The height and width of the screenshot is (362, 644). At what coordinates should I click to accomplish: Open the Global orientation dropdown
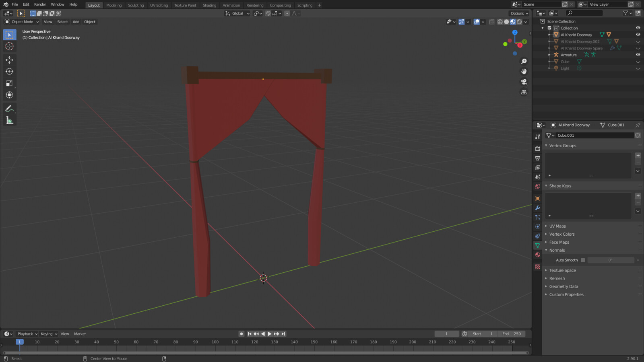click(237, 13)
